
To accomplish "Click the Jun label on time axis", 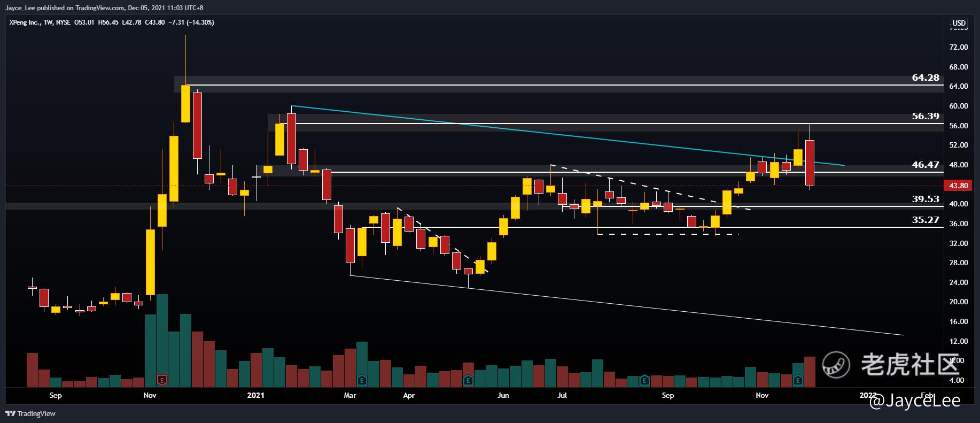I will 503,396.
